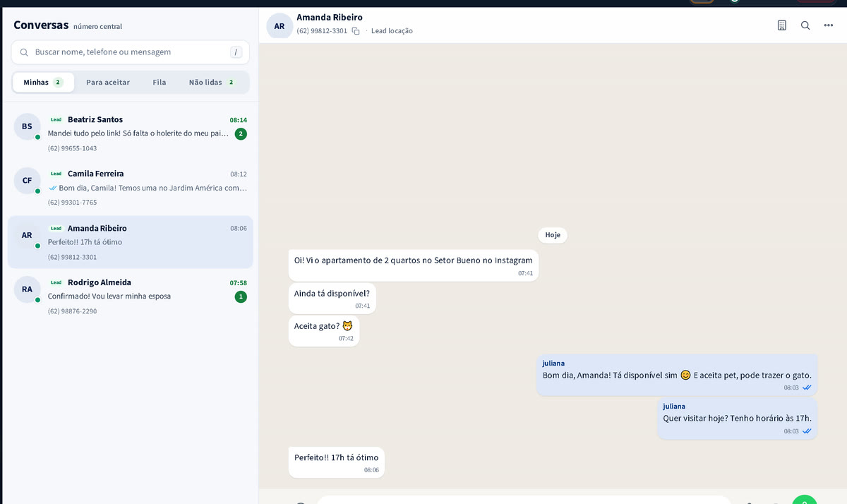Click the "Conversas" heading
Image resolution: width=847 pixels, height=504 pixels.
coord(41,25)
